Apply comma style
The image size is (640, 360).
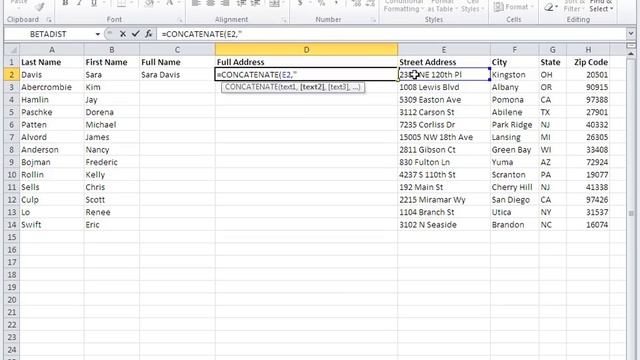336,3
